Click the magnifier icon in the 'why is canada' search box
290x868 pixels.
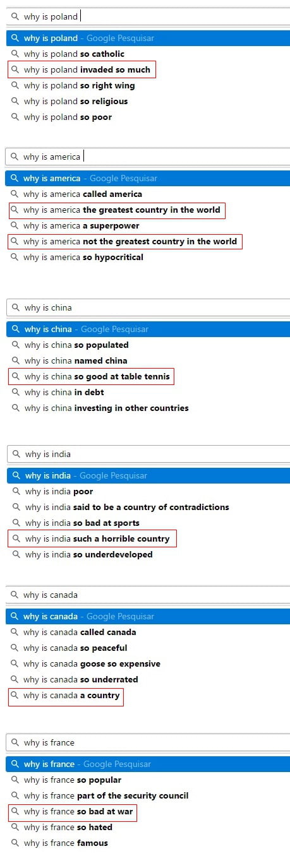15,595
